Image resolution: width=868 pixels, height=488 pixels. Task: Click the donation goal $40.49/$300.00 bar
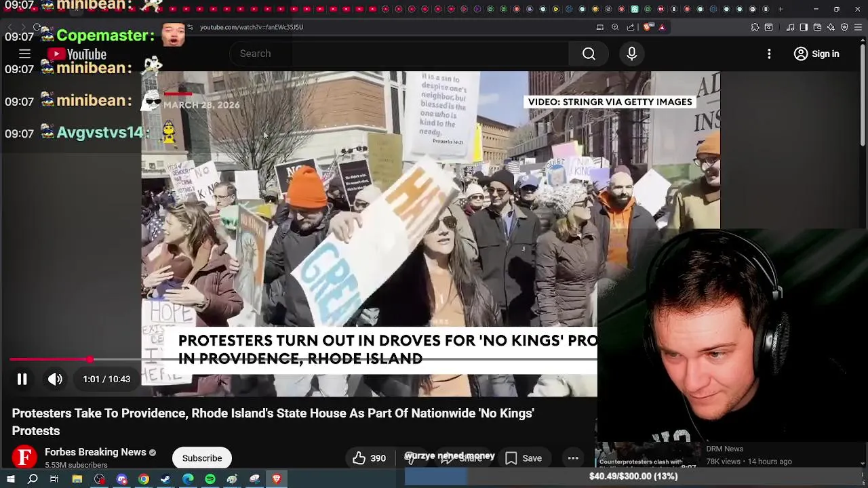click(x=633, y=476)
